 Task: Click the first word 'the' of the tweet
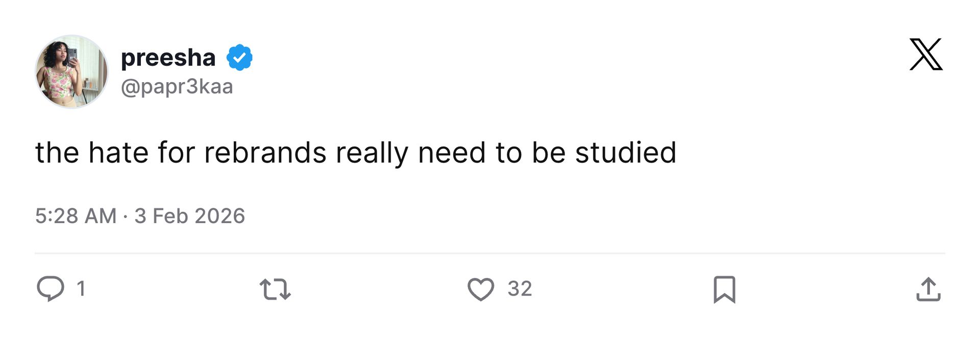pyautogui.click(x=57, y=153)
